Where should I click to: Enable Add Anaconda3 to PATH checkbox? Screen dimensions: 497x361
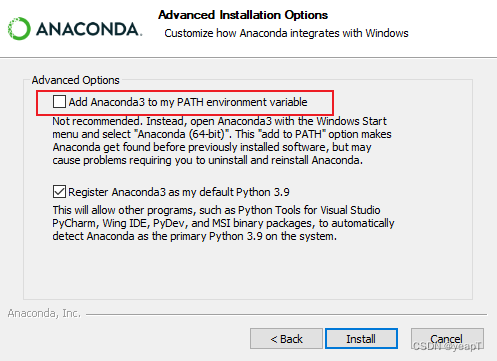click(59, 102)
